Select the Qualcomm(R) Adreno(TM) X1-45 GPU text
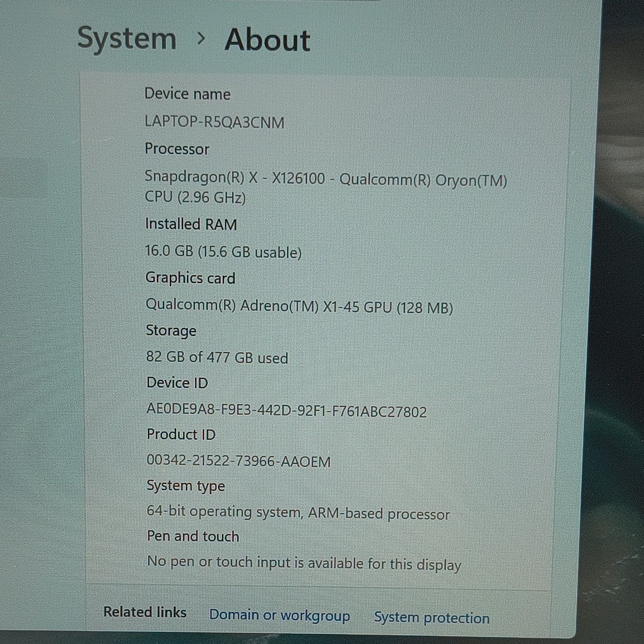 pyautogui.click(x=299, y=306)
